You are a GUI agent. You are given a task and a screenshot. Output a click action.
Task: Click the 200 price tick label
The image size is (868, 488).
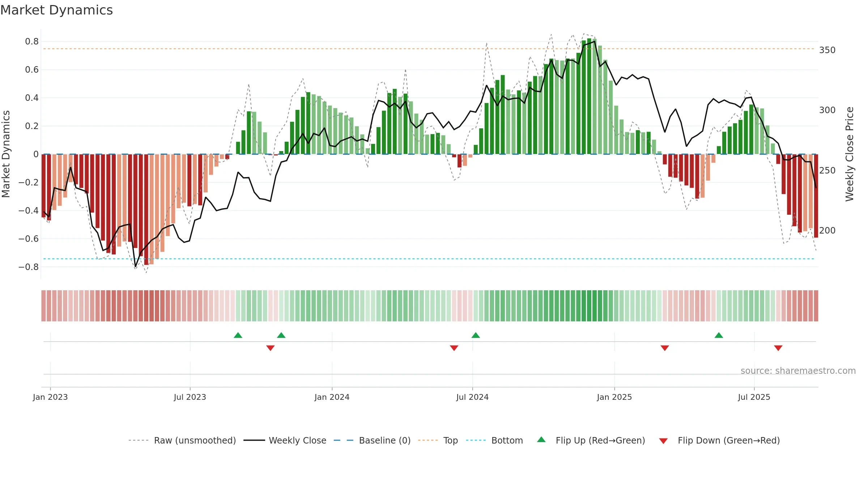click(x=827, y=230)
